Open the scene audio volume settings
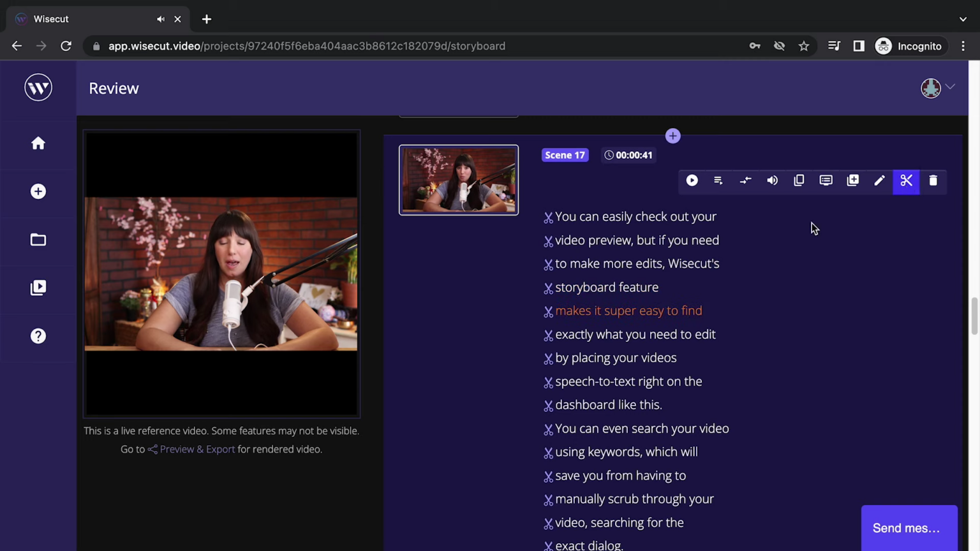This screenshot has width=980, height=551. (x=772, y=180)
